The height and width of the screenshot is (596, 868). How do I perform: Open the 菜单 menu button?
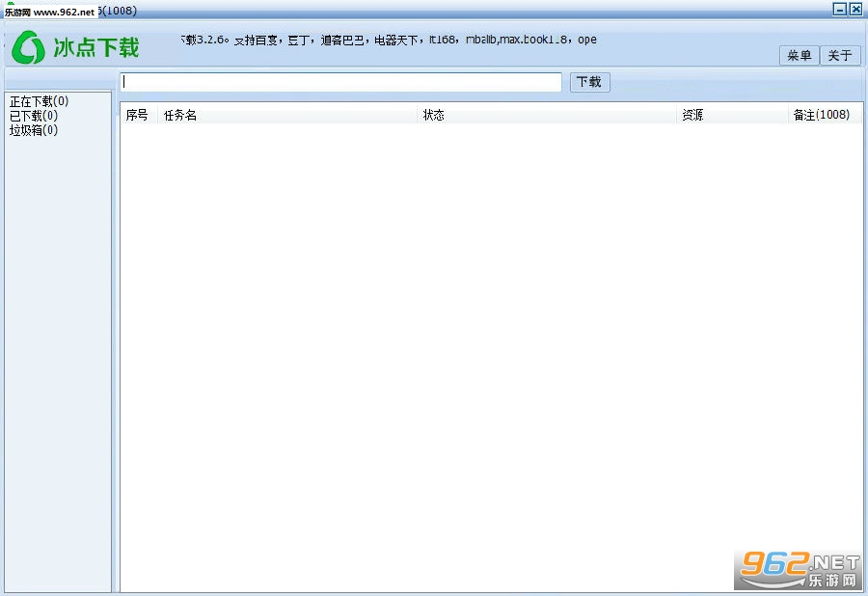click(799, 55)
